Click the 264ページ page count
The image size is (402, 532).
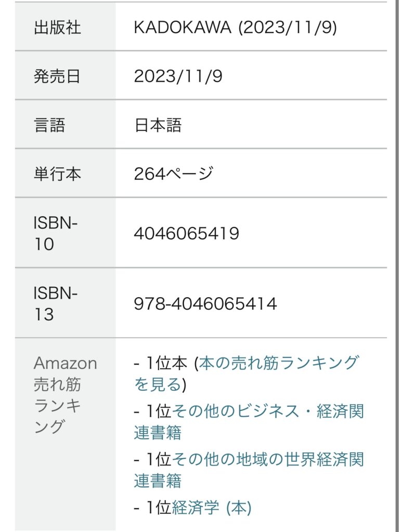173,174
